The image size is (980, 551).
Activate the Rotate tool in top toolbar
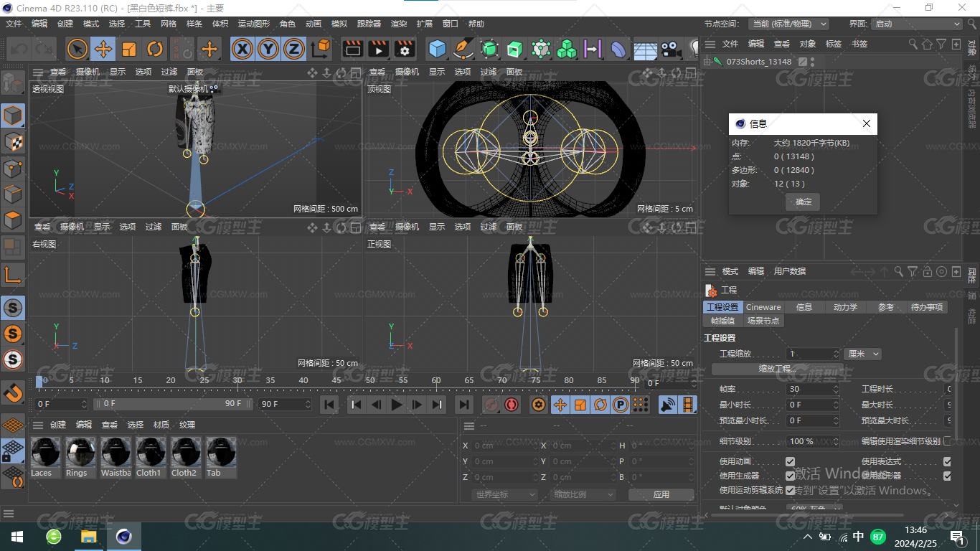click(155, 49)
